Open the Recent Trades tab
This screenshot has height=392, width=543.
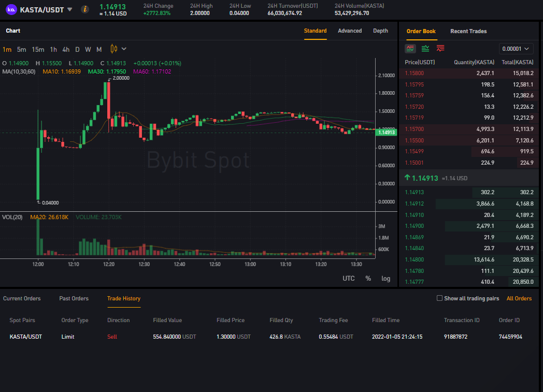coord(468,31)
